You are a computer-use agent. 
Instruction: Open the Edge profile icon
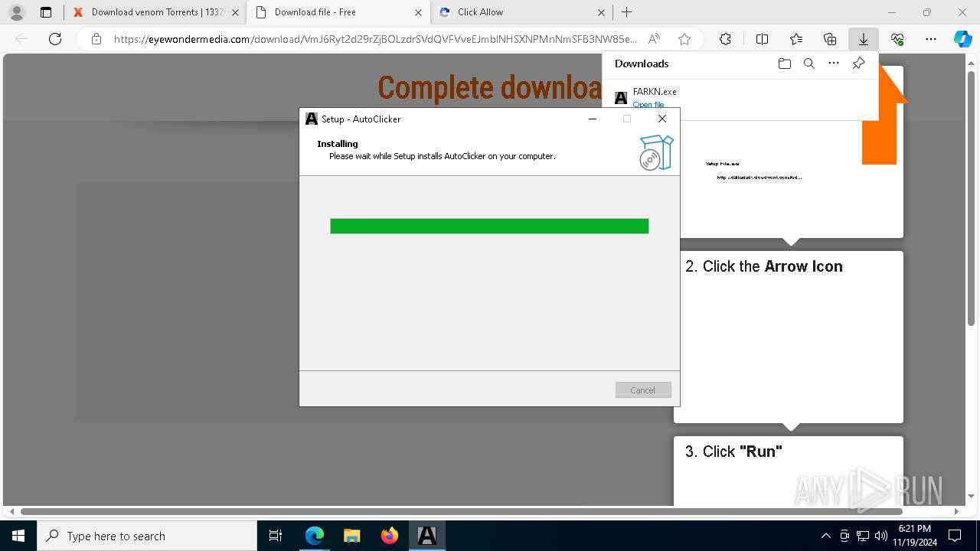[16, 12]
